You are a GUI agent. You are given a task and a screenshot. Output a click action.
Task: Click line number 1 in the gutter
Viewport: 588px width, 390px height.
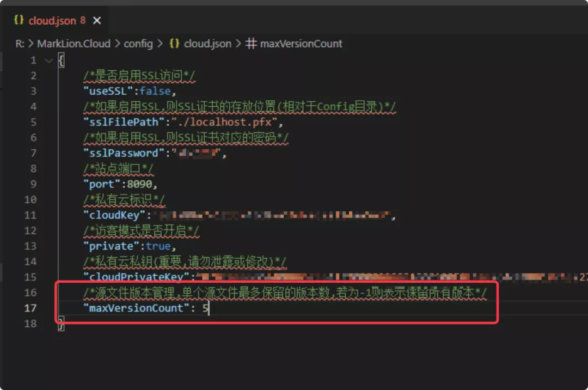33,60
